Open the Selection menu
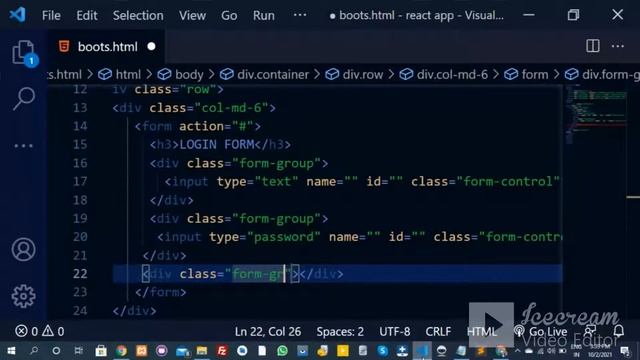 click(138, 16)
